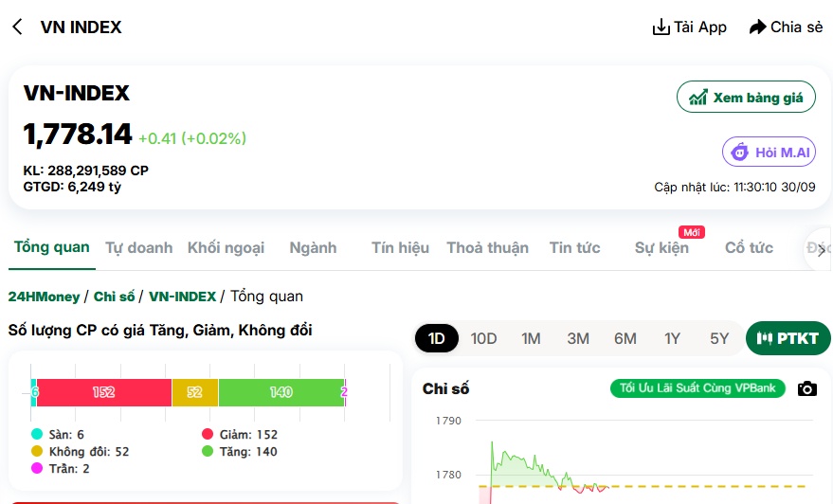The image size is (833, 504).
Task: Capture chart with the camera icon
Action: pos(807,388)
